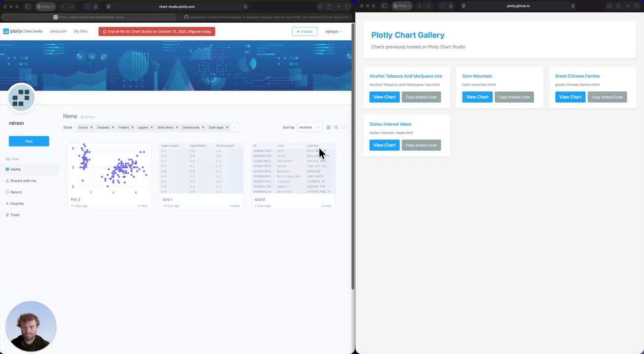Expand the Show filter dropdown arrow
The height and width of the screenshot is (354, 644).
[235, 127]
